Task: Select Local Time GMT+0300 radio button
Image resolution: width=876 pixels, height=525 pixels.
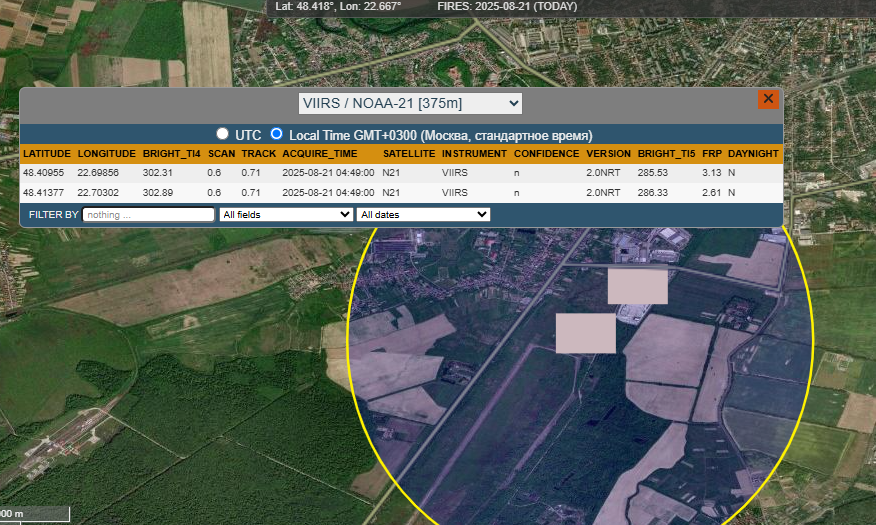Action: coord(276,134)
